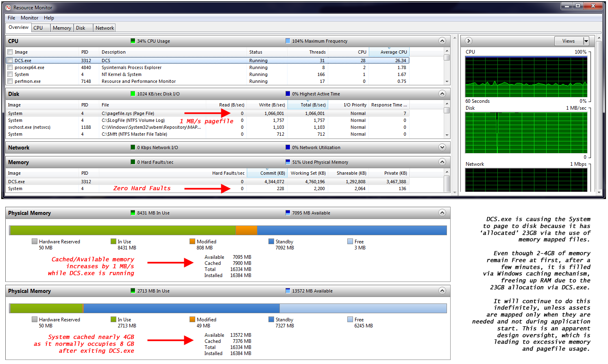Screen dimensions: 608x364
Task: Click the Modified 808 MB legend swatch
Action: click(192, 241)
